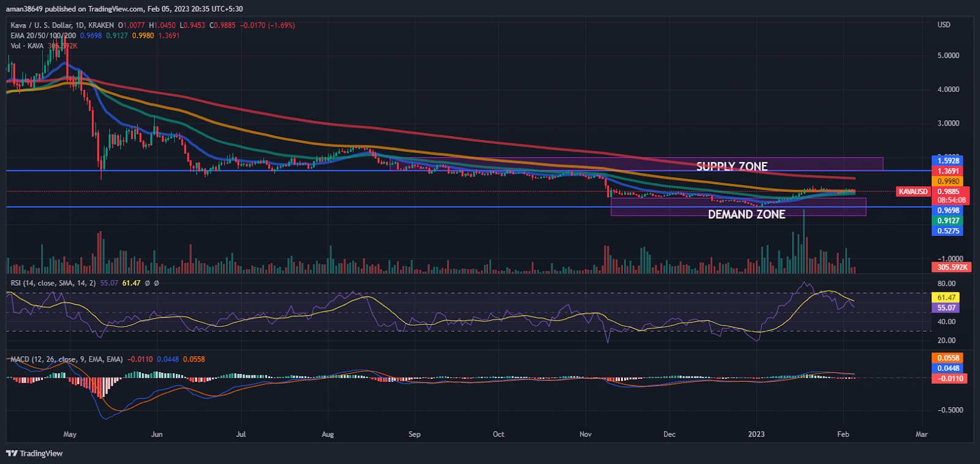Click the blue 0.9698 price axis tag
The height and width of the screenshot is (464, 980).
point(948,210)
